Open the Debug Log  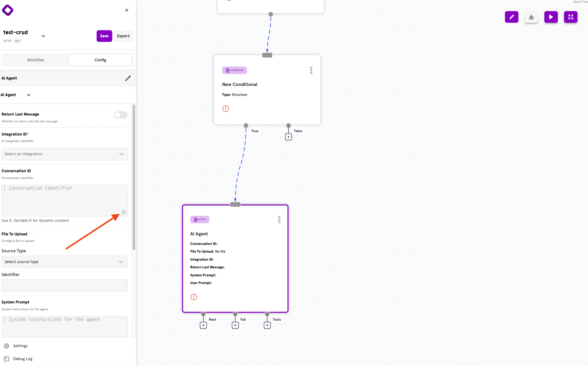click(x=23, y=359)
